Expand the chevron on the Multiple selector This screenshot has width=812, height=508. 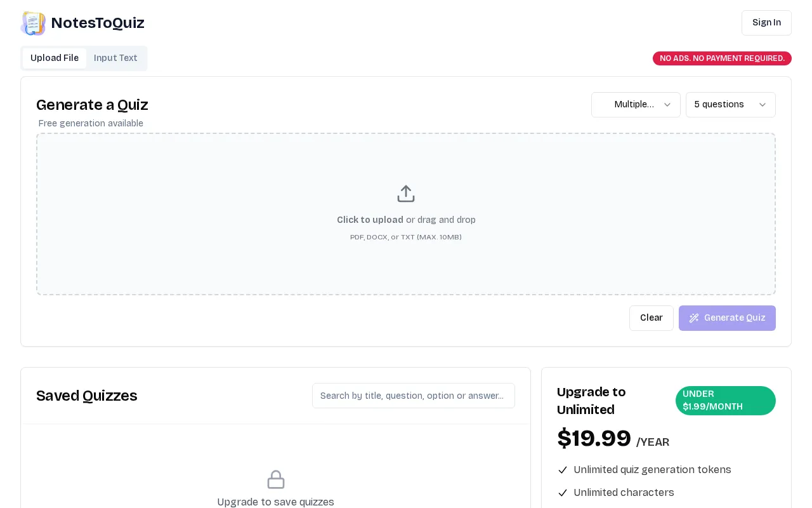point(667,105)
